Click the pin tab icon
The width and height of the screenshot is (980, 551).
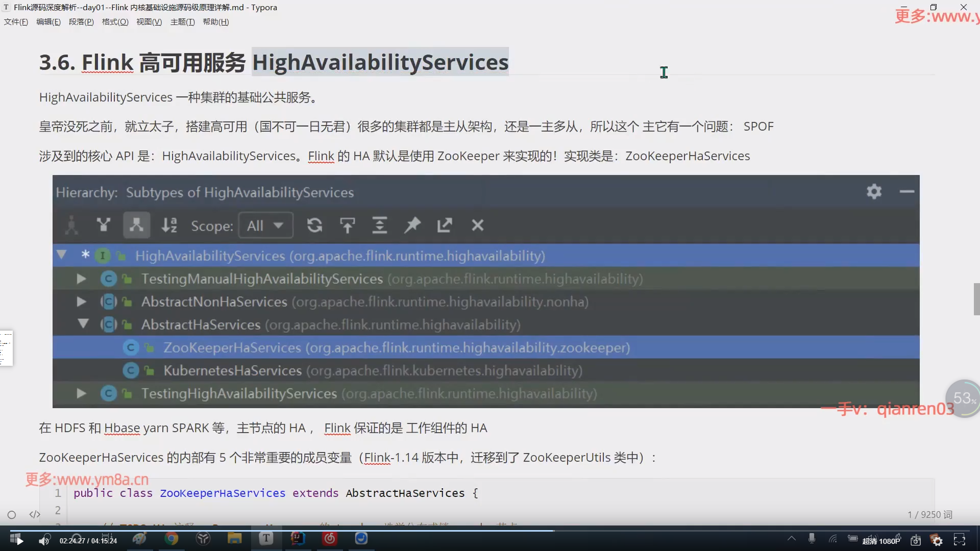(x=412, y=225)
